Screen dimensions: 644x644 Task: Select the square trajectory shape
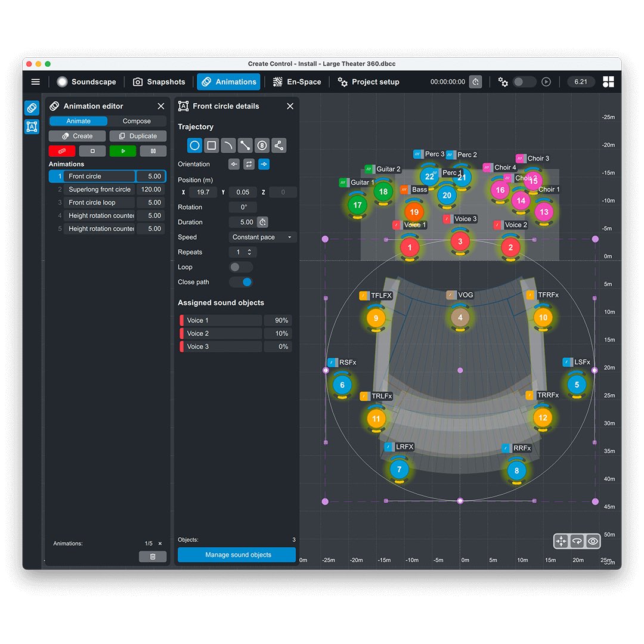[x=212, y=145]
